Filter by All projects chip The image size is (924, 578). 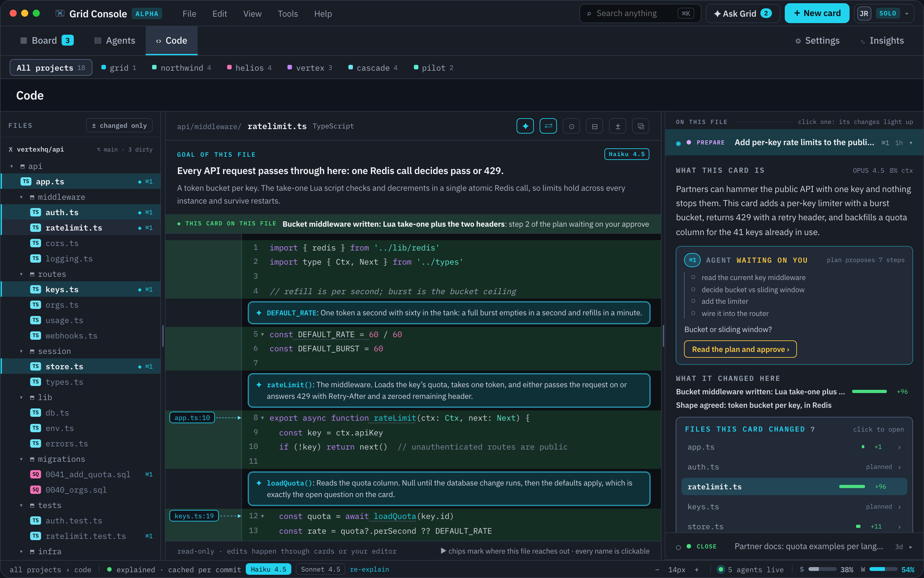51,68
